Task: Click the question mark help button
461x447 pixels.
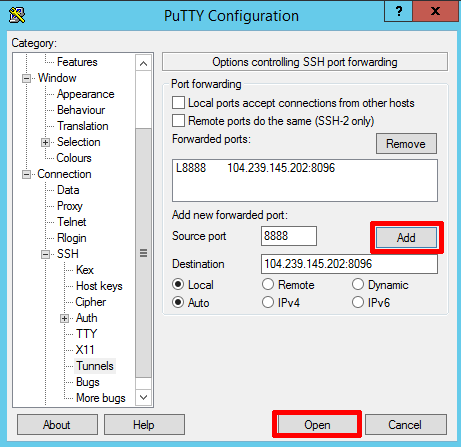Action: 399,12
